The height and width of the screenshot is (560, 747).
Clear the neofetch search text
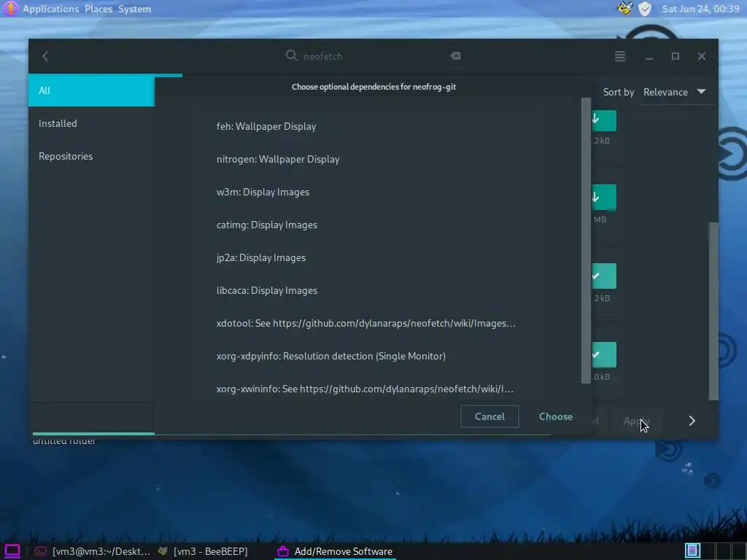click(455, 55)
